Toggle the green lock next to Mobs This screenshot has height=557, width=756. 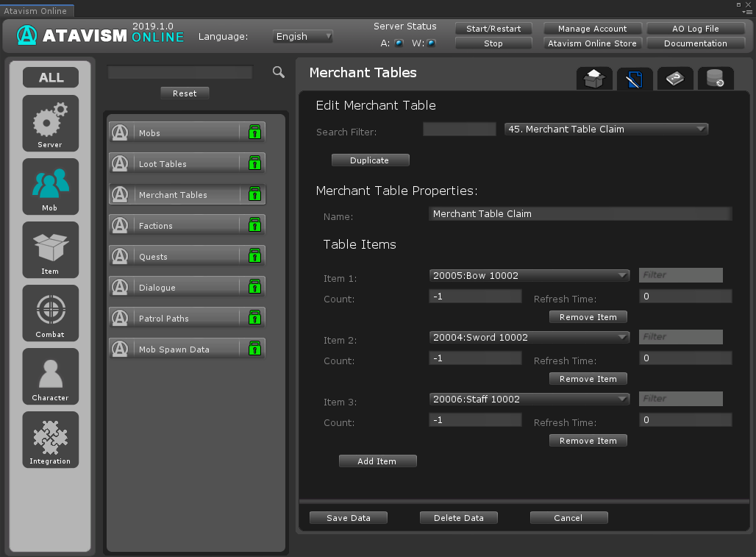click(x=254, y=132)
